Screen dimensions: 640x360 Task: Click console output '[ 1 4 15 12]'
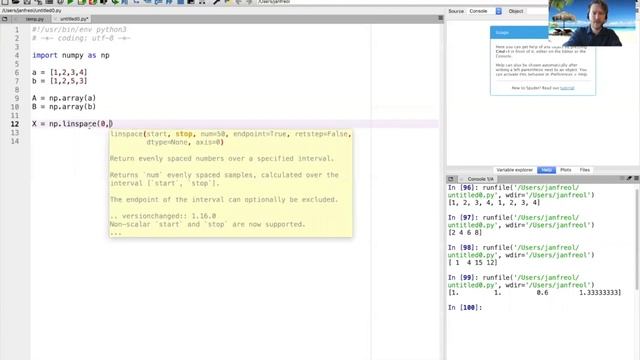point(473,262)
